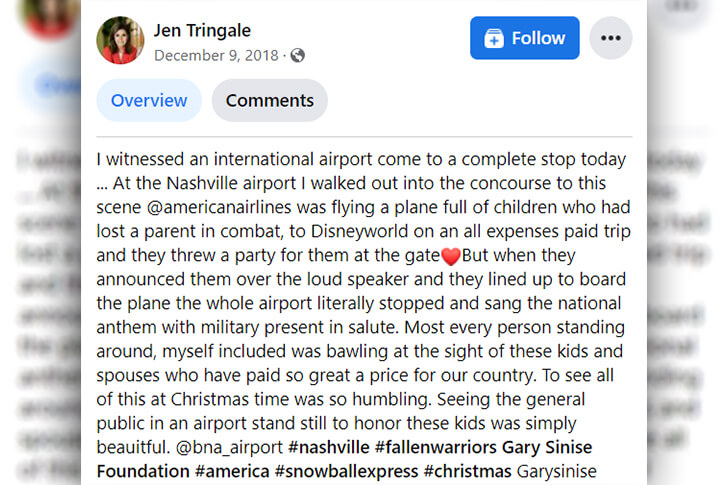Image resolution: width=728 pixels, height=485 pixels.
Task: Open the Jen Tringale profile name link
Action: 202,31
